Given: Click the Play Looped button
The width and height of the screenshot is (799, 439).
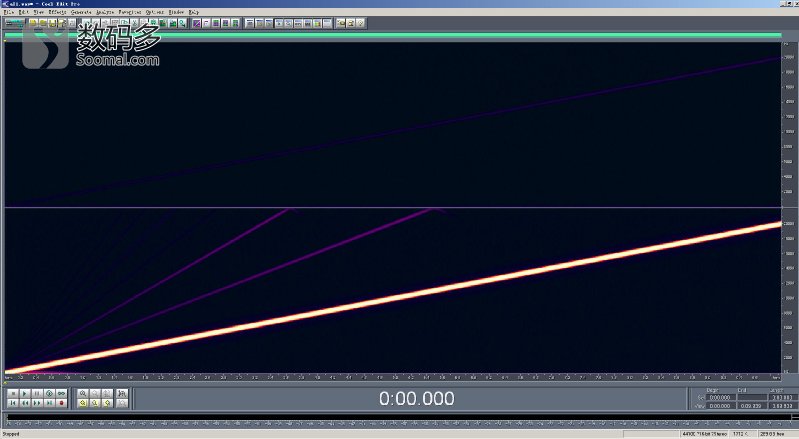Looking at the screenshot, I should 61,394.
